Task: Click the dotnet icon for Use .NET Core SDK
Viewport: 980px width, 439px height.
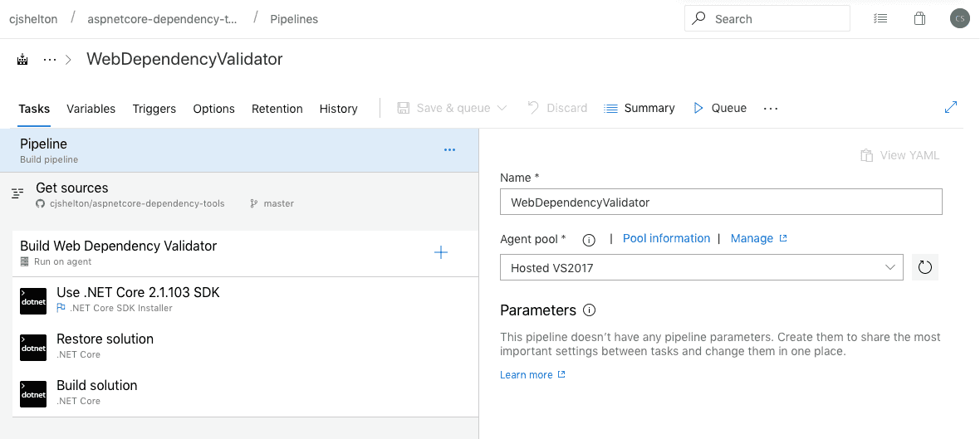Action: tap(33, 301)
